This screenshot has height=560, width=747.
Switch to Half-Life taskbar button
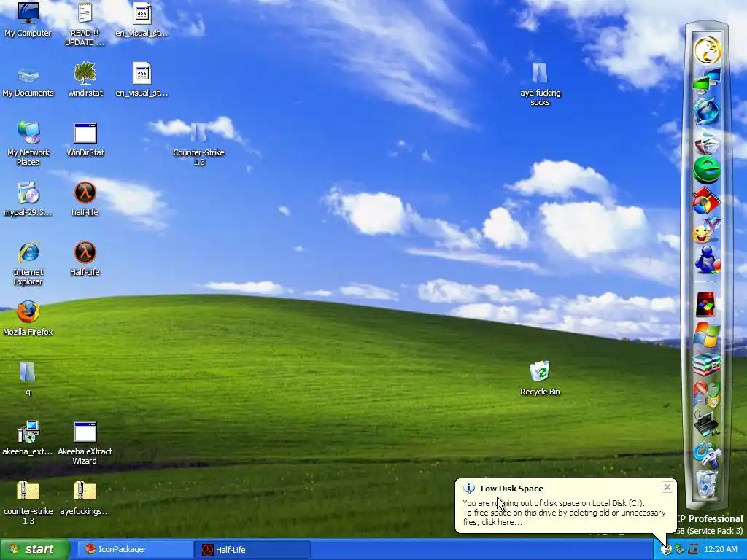252,549
